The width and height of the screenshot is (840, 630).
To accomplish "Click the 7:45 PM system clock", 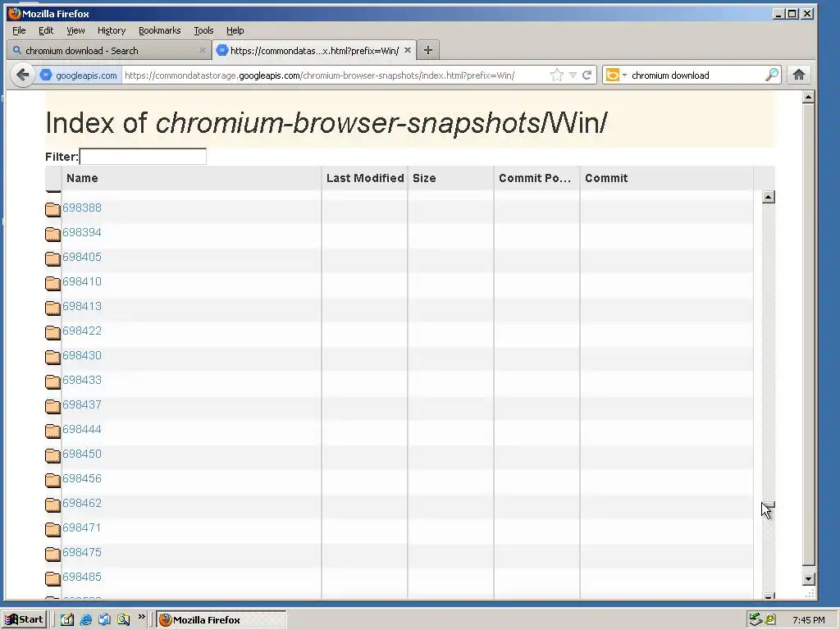I will [x=808, y=620].
